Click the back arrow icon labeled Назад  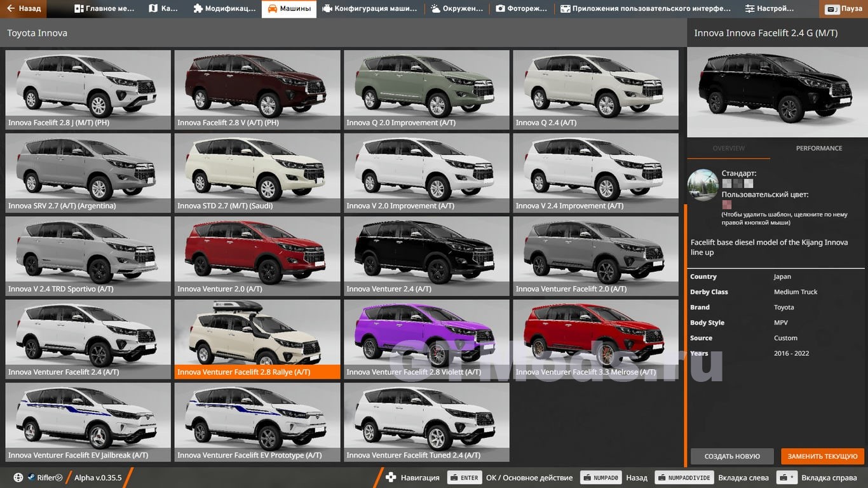(11, 9)
